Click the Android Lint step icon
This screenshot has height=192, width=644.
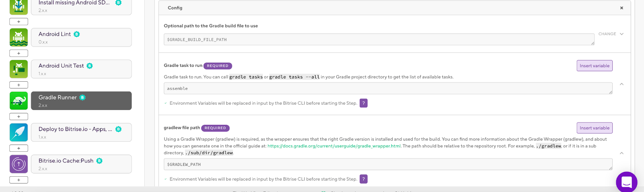(19, 37)
